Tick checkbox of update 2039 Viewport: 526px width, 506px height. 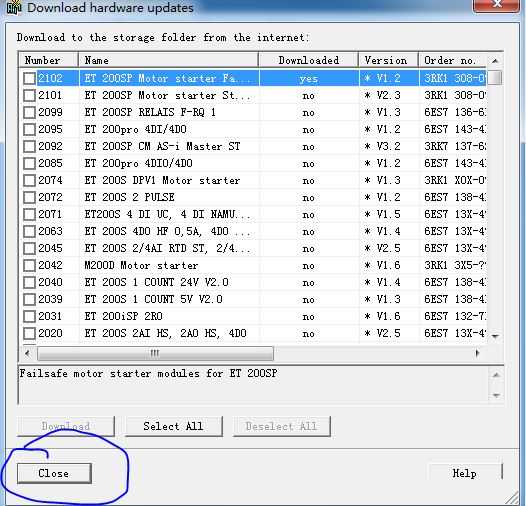click(x=29, y=300)
